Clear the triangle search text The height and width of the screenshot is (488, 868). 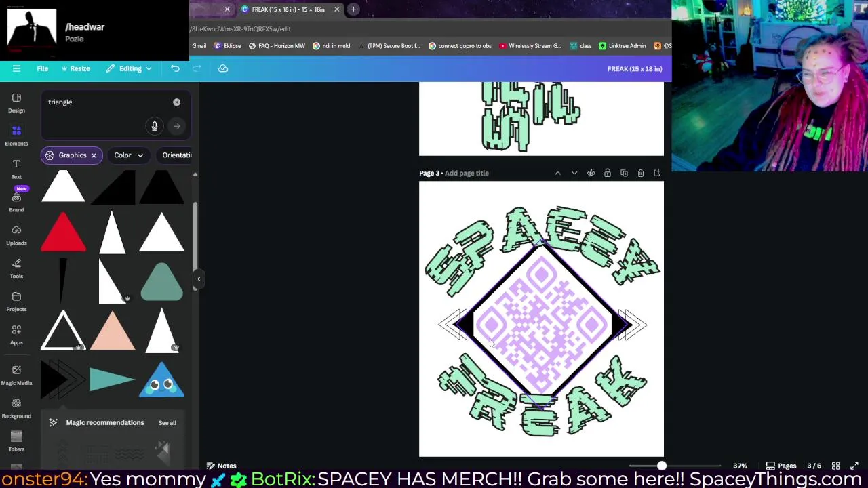coord(176,102)
